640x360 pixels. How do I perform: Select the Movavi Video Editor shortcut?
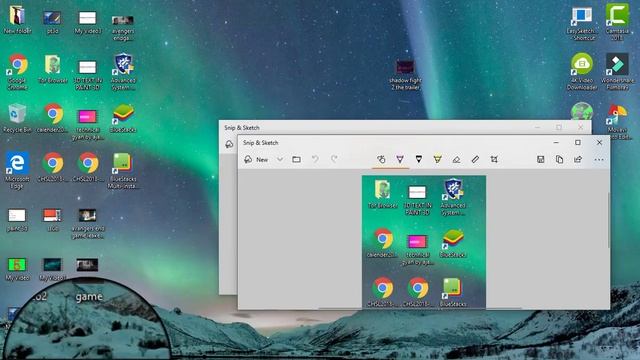617,122
